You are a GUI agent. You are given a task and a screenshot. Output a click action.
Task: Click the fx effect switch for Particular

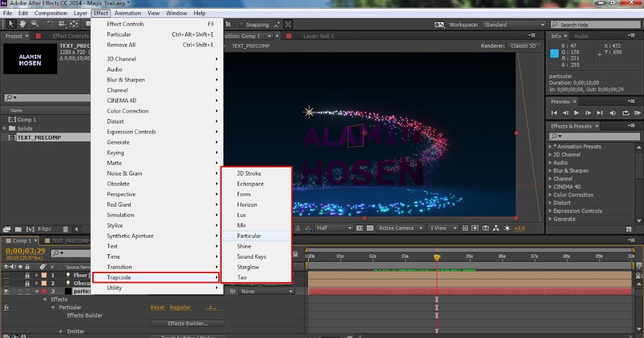click(x=6, y=307)
